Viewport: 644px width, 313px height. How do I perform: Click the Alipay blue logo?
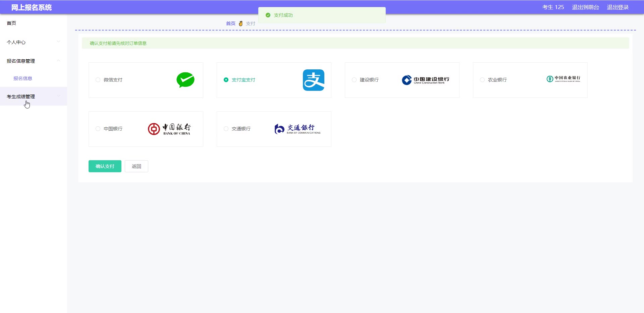click(x=314, y=80)
